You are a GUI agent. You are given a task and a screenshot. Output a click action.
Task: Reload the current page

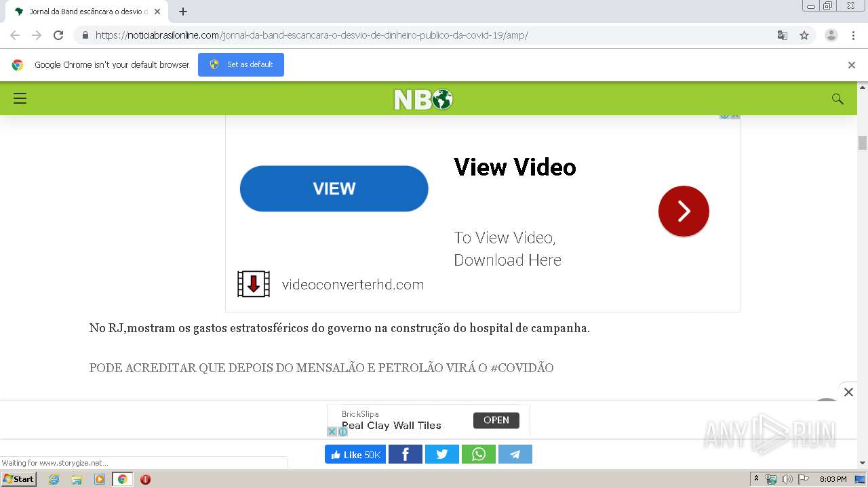pyautogui.click(x=58, y=35)
